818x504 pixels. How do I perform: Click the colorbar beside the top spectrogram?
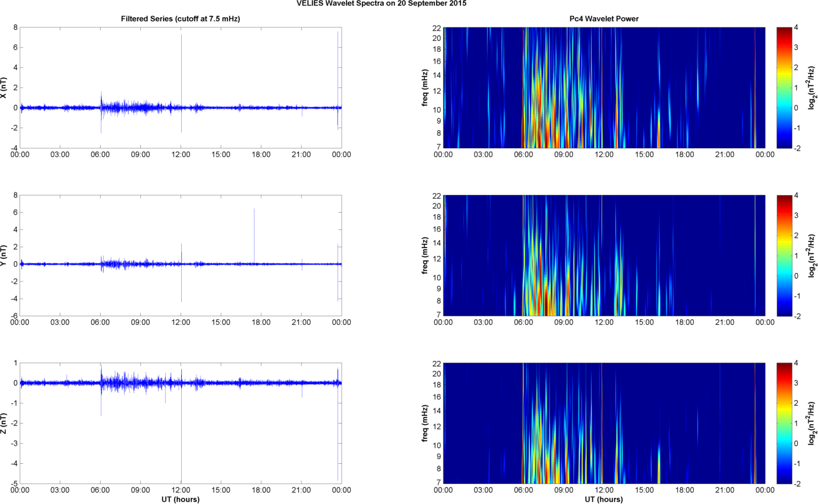tap(784, 87)
